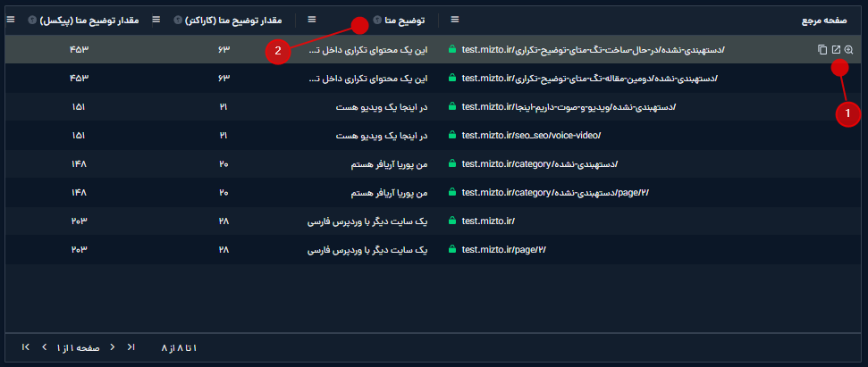This screenshot has height=367, width=868.
Task: Open the category/دسته‌بندی-نشده/page/۲/ URL
Action: pyautogui.click(x=555, y=193)
